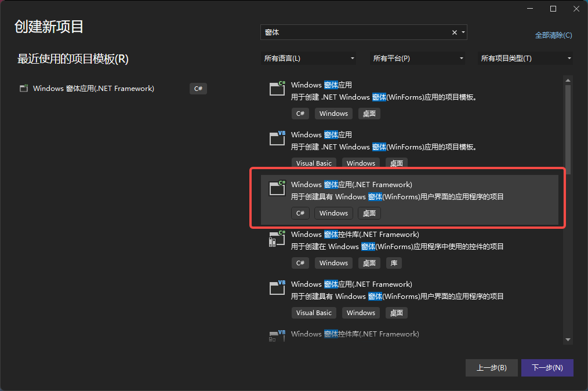This screenshot has height=391, width=588.
Task: Select the Visual Basic Windows 窗体应用 WinForms title
Action: pos(321,135)
